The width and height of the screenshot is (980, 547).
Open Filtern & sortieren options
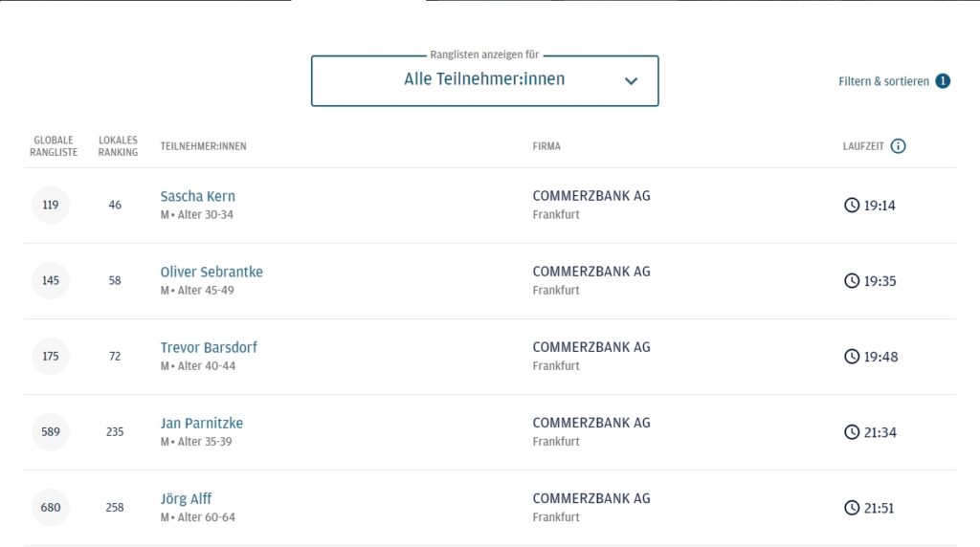(x=883, y=81)
